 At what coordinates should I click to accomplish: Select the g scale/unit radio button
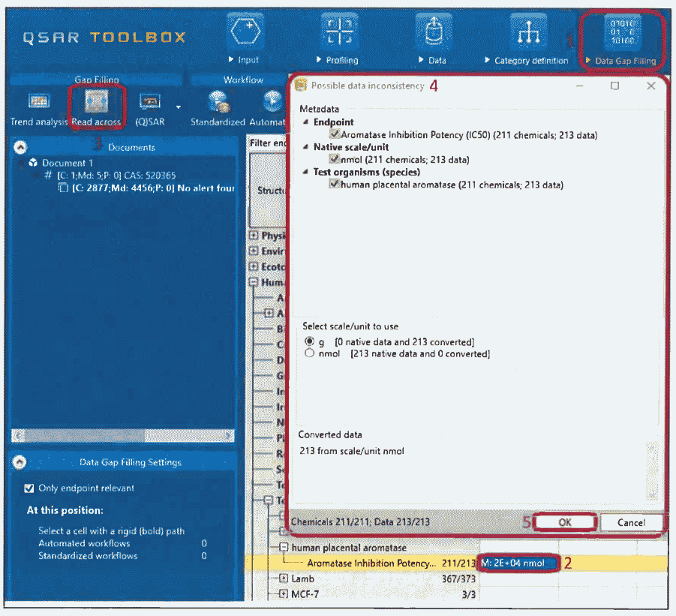(x=309, y=342)
